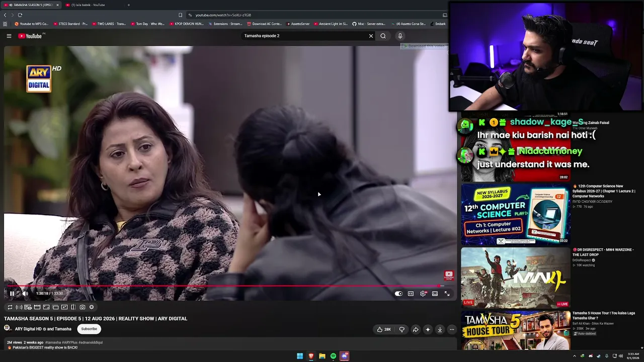
Task: Open a new browser tab
Action: click(128, 5)
